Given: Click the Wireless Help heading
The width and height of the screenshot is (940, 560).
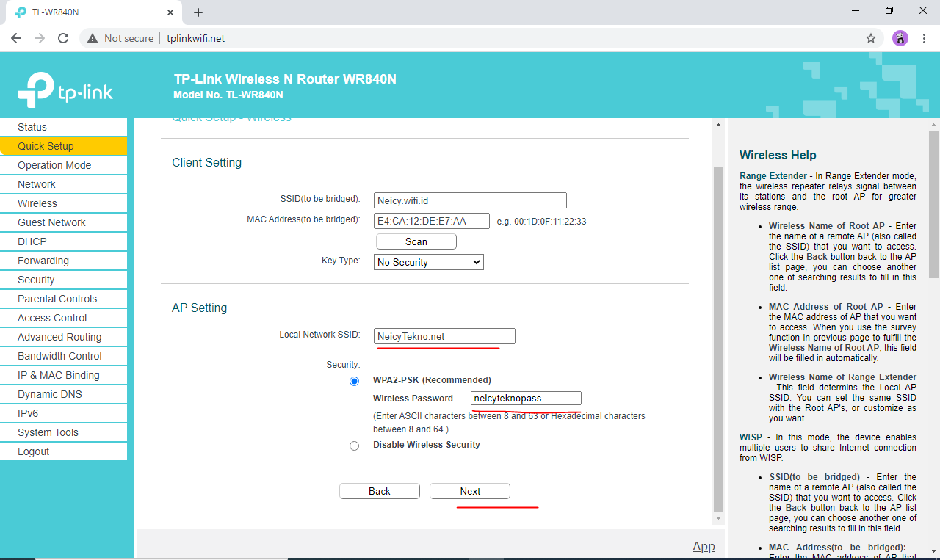Looking at the screenshot, I should pyautogui.click(x=778, y=155).
